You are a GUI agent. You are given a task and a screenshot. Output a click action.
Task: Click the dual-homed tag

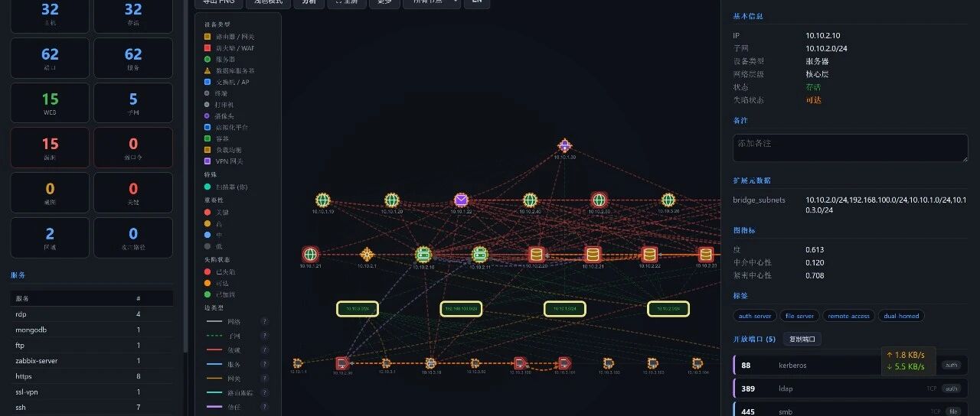(x=901, y=316)
